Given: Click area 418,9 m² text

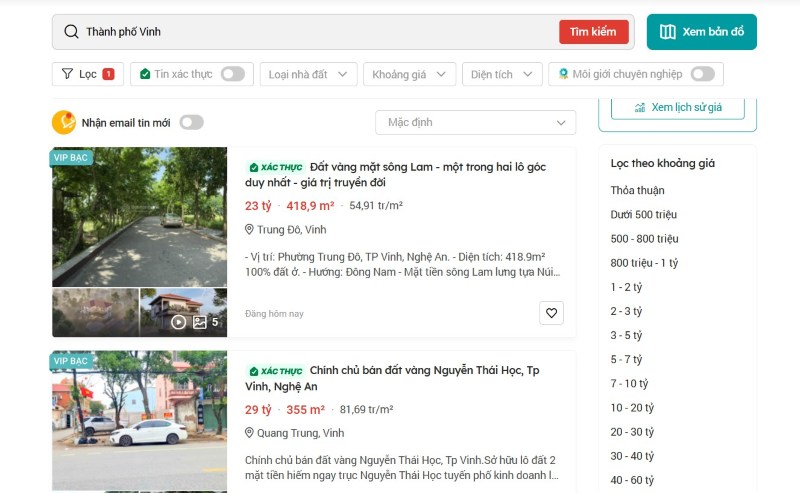Looking at the screenshot, I should pyautogui.click(x=310, y=206).
